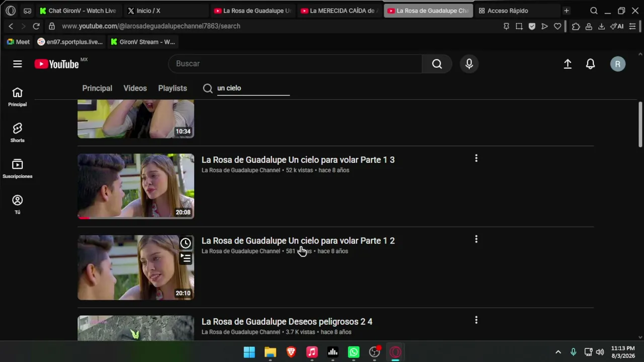Open browser extensions puzzle icon
Image resolution: width=644 pixels, height=362 pixels.
pos(576,26)
